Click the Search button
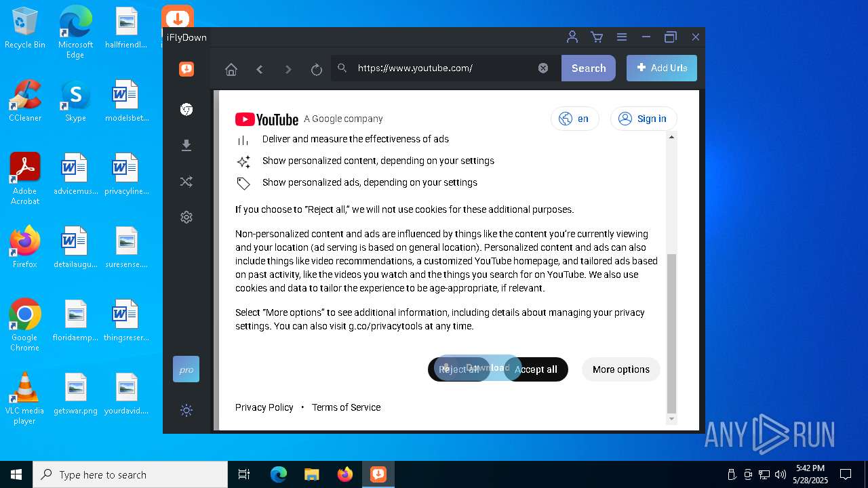 coord(589,68)
